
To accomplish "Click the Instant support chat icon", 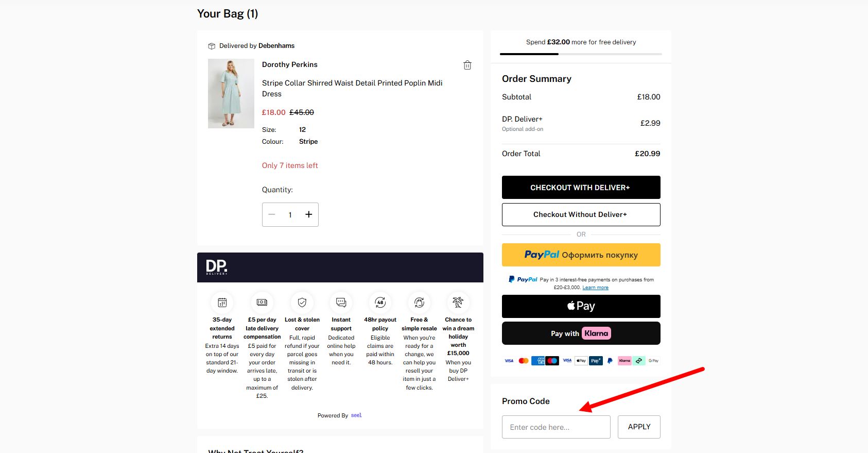I will pyautogui.click(x=341, y=303).
